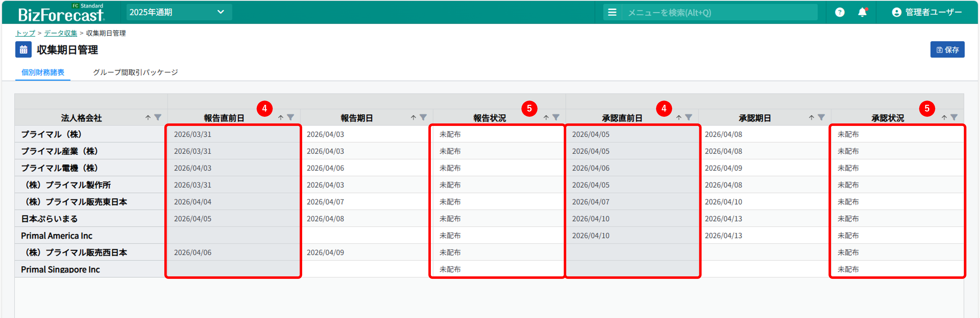Open the notifications bell icon

(x=862, y=13)
